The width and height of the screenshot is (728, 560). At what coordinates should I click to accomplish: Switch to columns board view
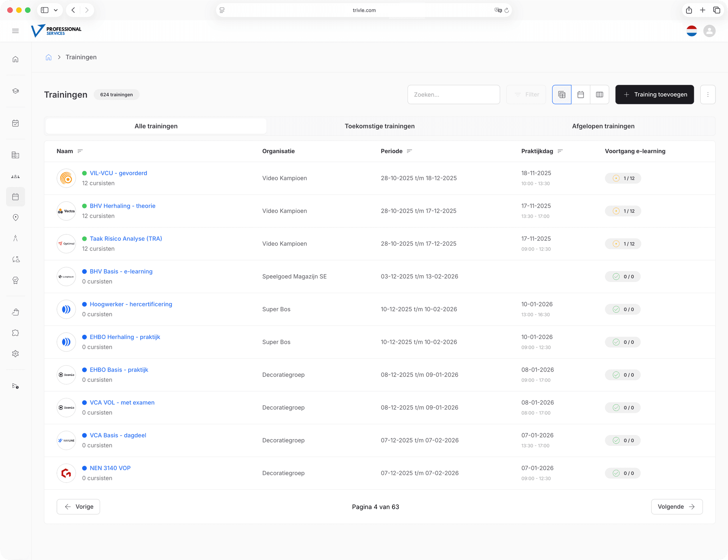coord(599,95)
